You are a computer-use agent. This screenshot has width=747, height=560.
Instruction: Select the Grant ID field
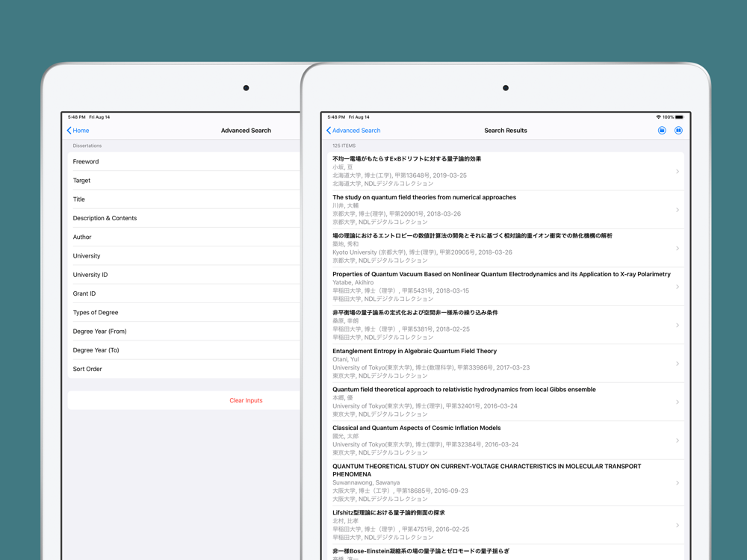185,293
